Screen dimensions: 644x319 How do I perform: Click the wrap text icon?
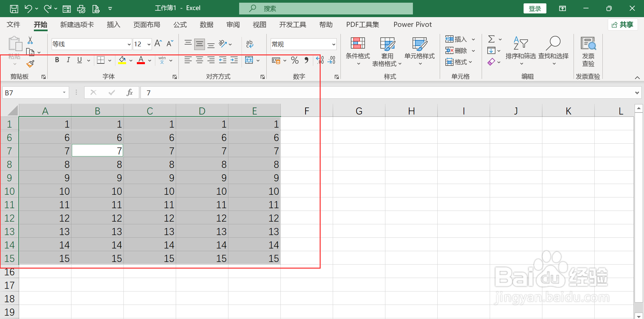tap(250, 44)
